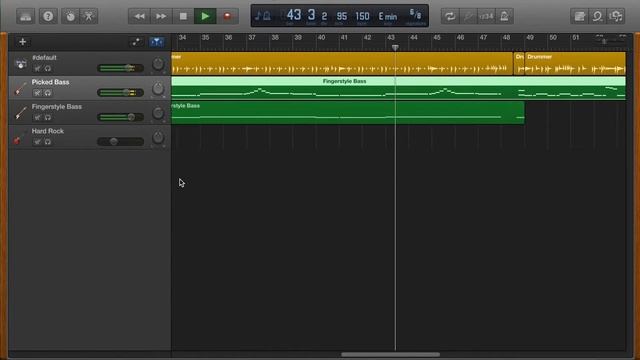Open the Quick Help question mark button

pos(48,16)
